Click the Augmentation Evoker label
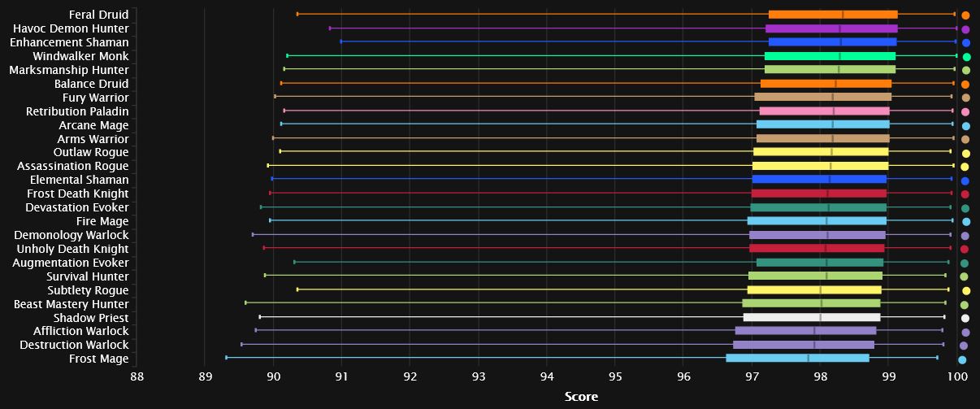Screen dimensions: 980x409 tap(71, 263)
